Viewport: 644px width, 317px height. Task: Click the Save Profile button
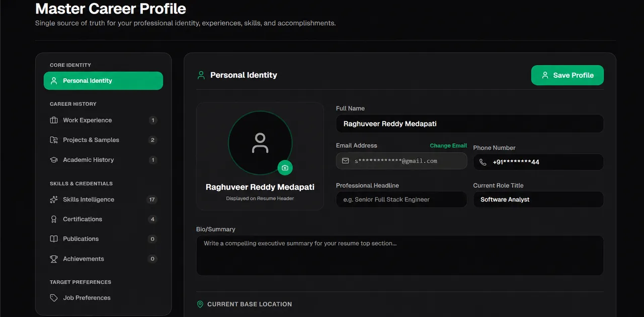tap(568, 75)
